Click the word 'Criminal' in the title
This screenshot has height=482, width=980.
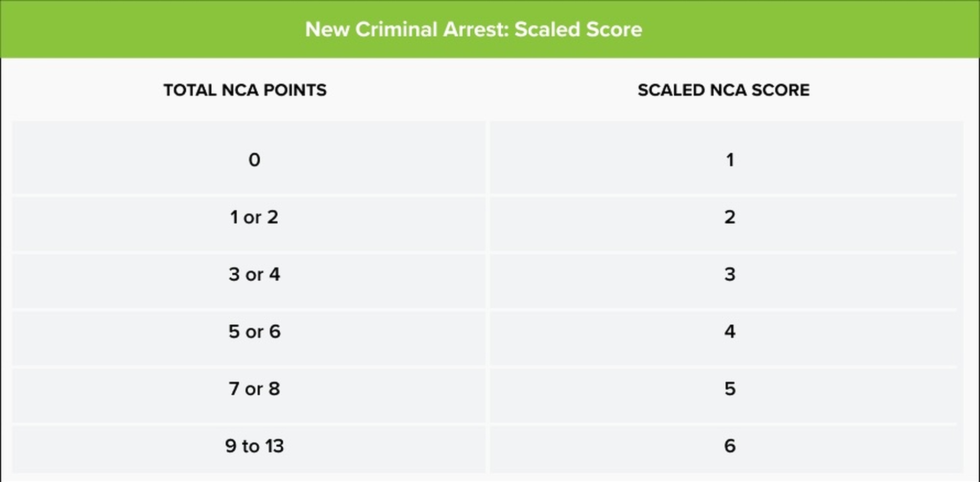pyautogui.click(x=396, y=29)
